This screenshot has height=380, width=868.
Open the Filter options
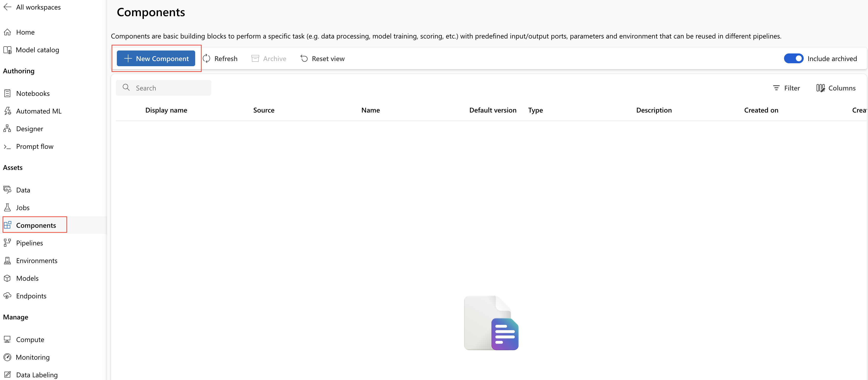pyautogui.click(x=786, y=88)
